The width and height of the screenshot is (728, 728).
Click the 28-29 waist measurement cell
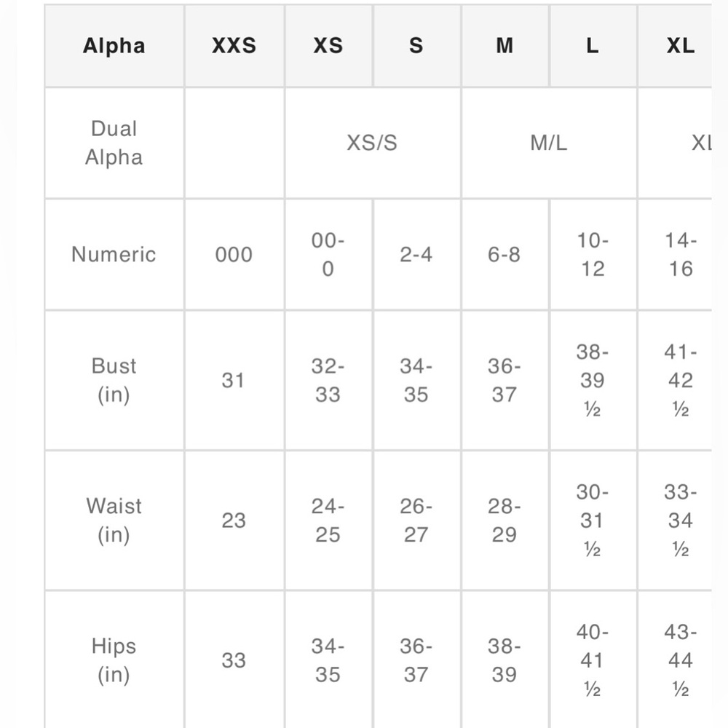[505, 521]
